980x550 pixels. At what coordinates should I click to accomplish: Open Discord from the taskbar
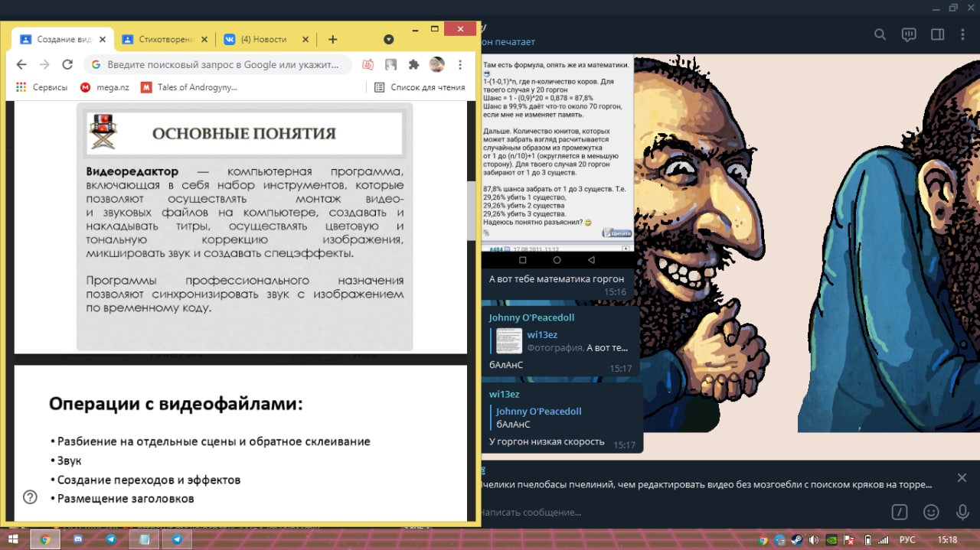pyautogui.click(x=78, y=539)
